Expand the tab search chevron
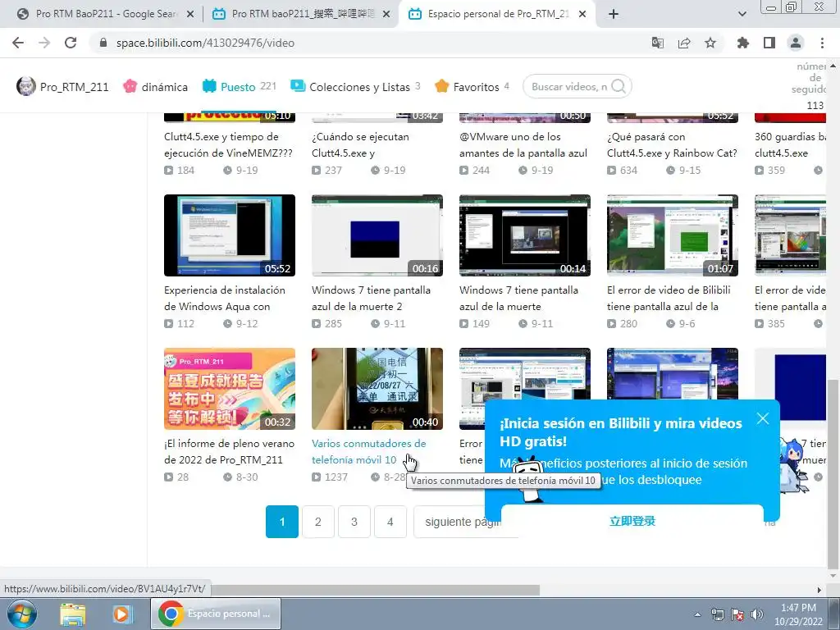 point(742,15)
